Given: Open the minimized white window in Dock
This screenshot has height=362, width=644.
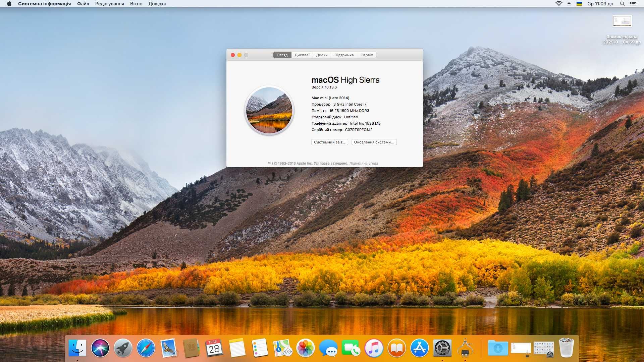Looking at the screenshot, I should 521,349.
